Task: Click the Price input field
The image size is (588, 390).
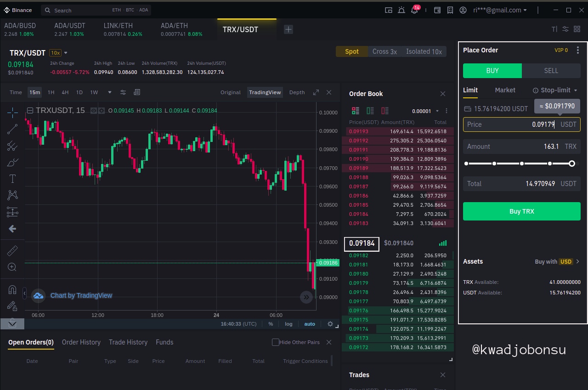Action: pyautogui.click(x=522, y=124)
